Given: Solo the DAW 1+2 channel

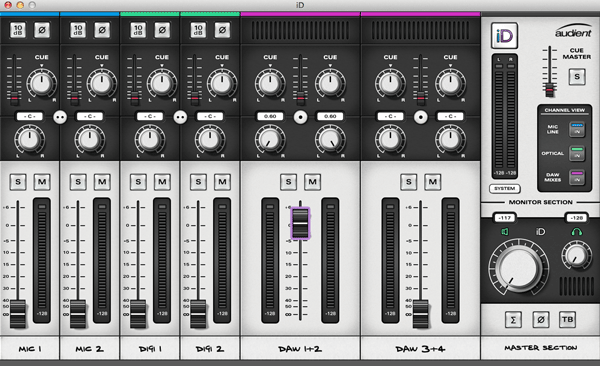Looking at the screenshot, I should pyautogui.click(x=288, y=182).
